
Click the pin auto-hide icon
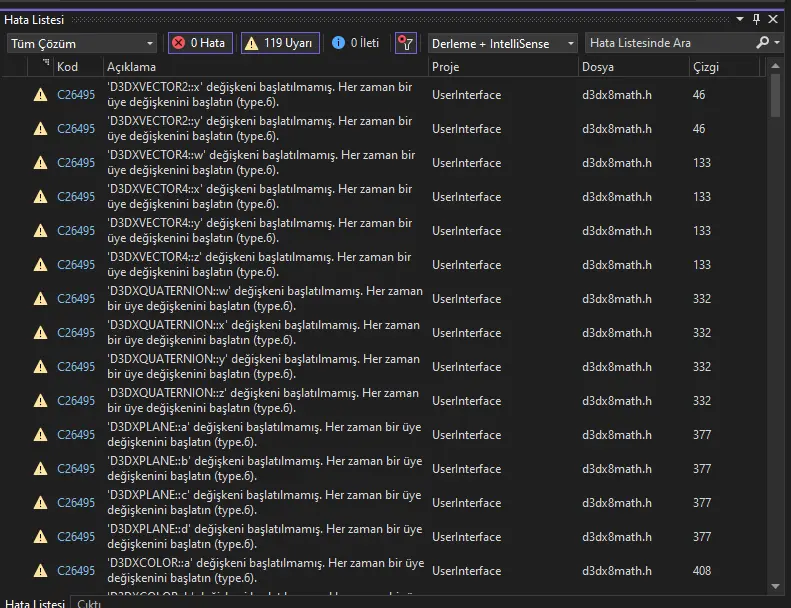coord(756,19)
